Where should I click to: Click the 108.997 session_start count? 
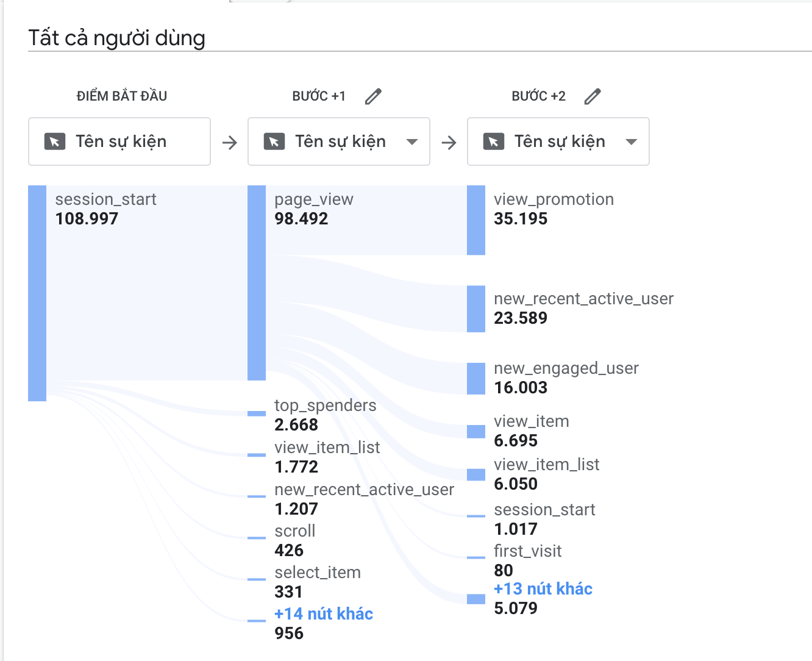[x=87, y=218]
